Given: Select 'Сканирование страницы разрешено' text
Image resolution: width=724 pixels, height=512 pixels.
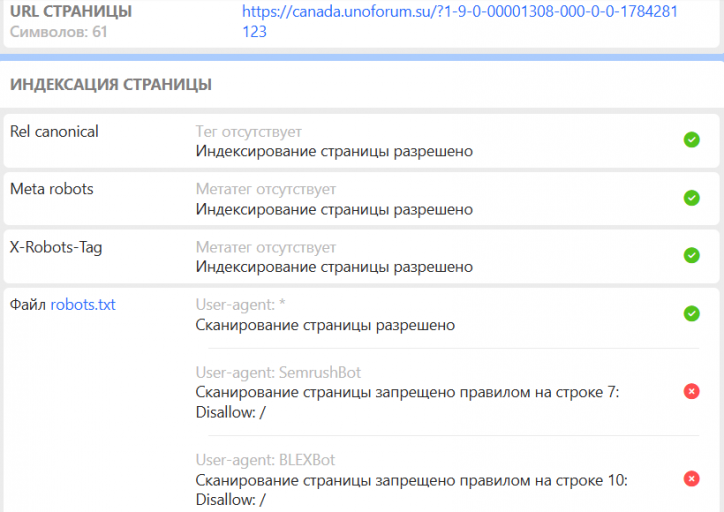Looking at the screenshot, I should (325, 325).
